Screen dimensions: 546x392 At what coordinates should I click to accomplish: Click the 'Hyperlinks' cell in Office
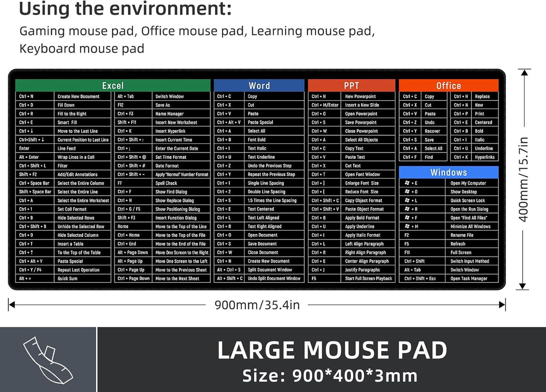[485, 157]
